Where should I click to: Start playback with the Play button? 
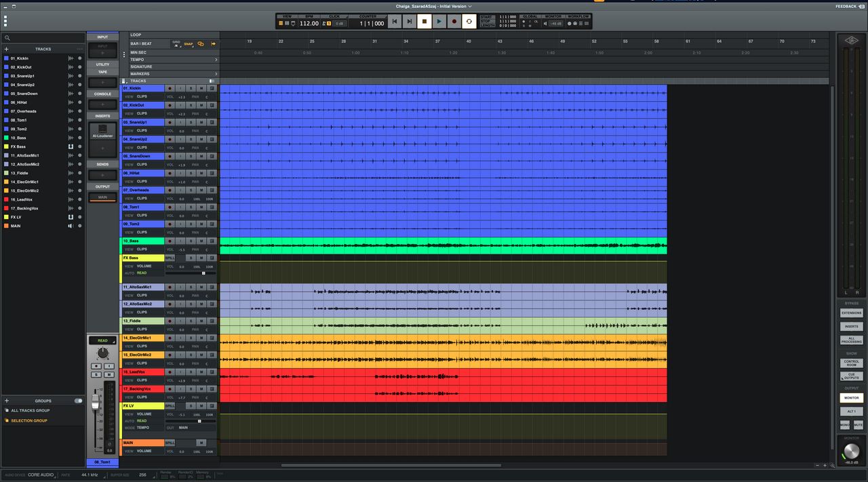tap(439, 22)
